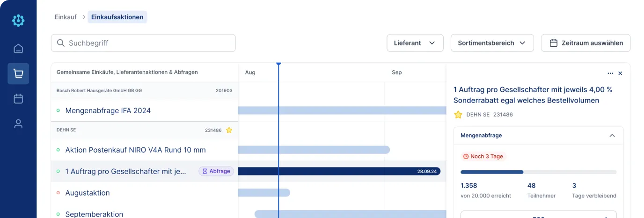Screen dimensions: 644x218
Task: Click the Septemberaktion timeline bar
Action: click(x=350, y=214)
